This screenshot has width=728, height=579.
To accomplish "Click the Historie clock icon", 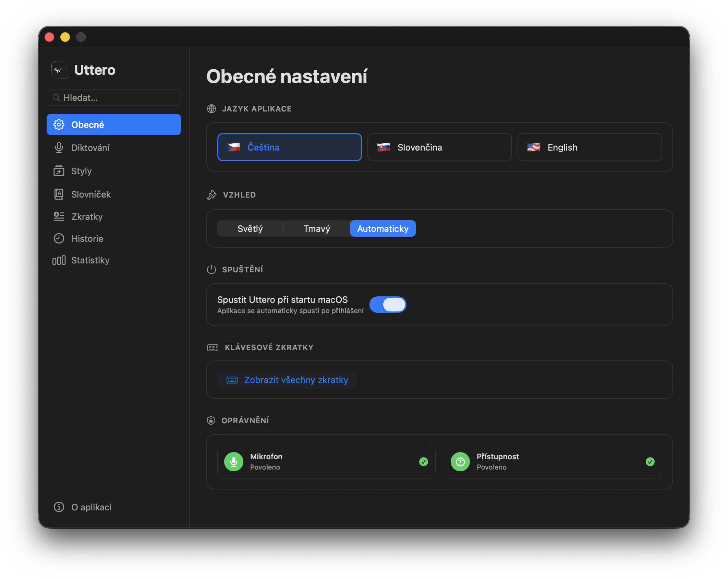I will [59, 238].
